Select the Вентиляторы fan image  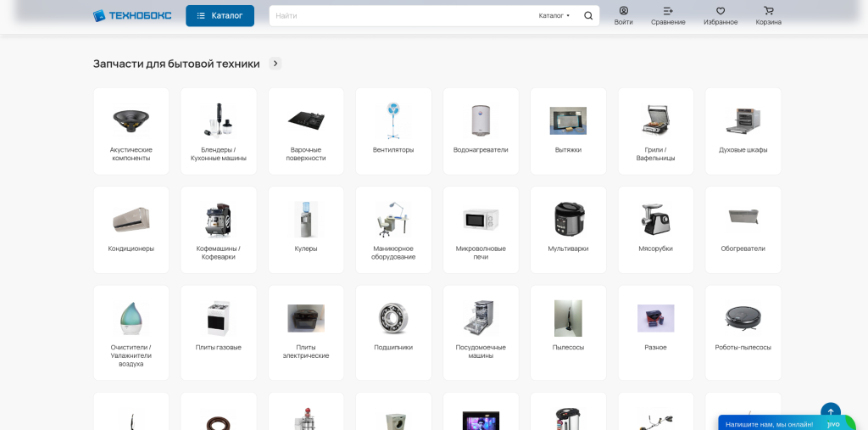pyautogui.click(x=393, y=120)
